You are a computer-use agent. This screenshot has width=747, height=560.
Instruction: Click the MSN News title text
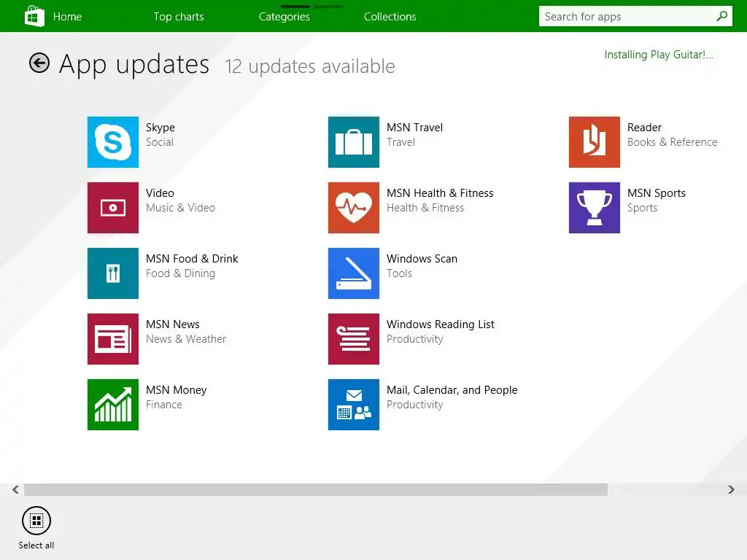coord(172,324)
